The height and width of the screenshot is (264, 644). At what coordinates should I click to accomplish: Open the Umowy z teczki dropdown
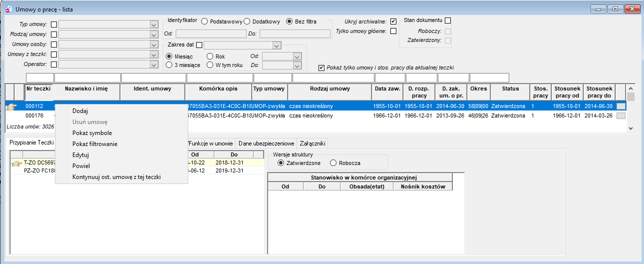(153, 54)
